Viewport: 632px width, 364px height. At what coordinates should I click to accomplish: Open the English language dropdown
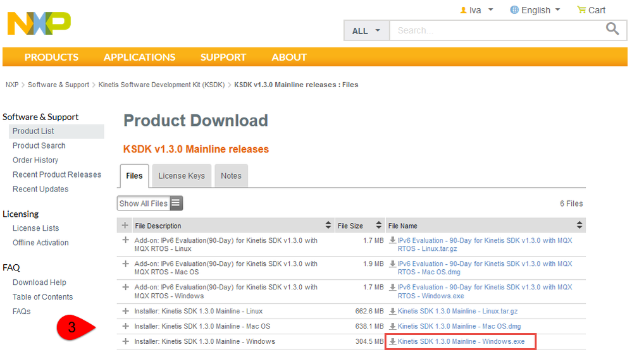pyautogui.click(x=535, y=10)
